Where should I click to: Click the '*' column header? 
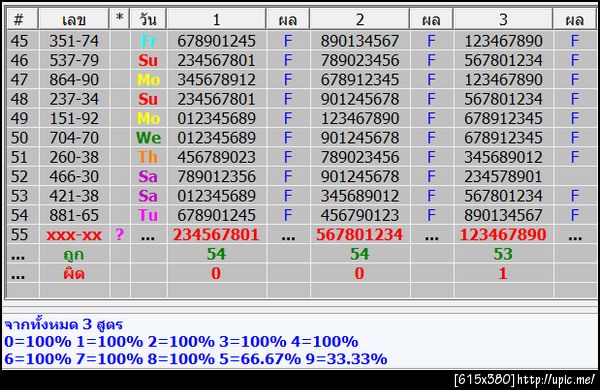point(119,19)
